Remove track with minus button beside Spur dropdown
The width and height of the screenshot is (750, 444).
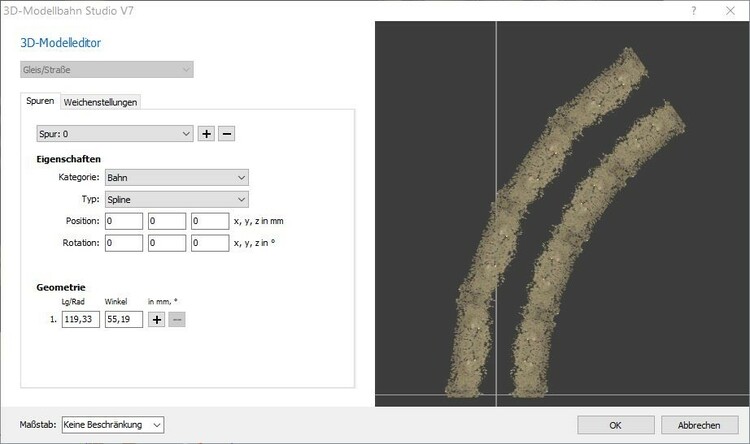[x=227, y=134]
